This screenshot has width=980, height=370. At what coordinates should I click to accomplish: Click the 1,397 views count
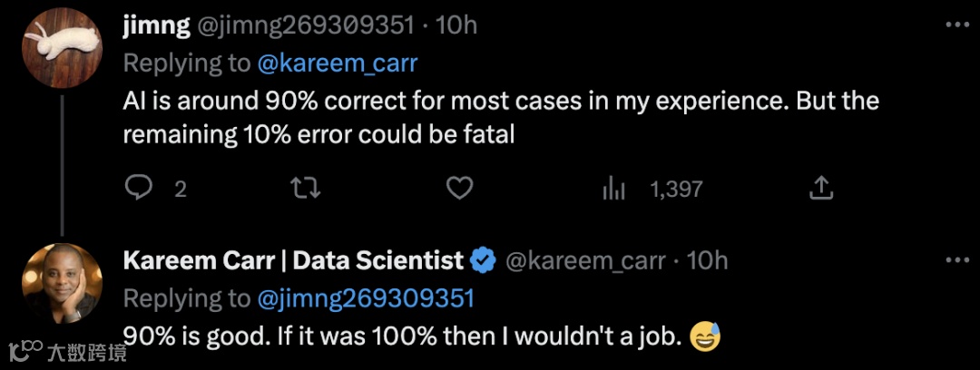click(676, 189)
